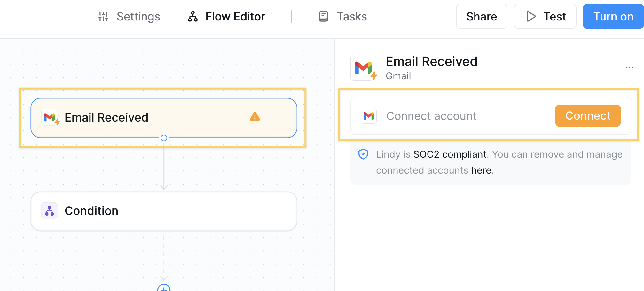This screenshot has width=644, height=291.
Task: Click the Settings sliders icon
Action: pos(103,16)
